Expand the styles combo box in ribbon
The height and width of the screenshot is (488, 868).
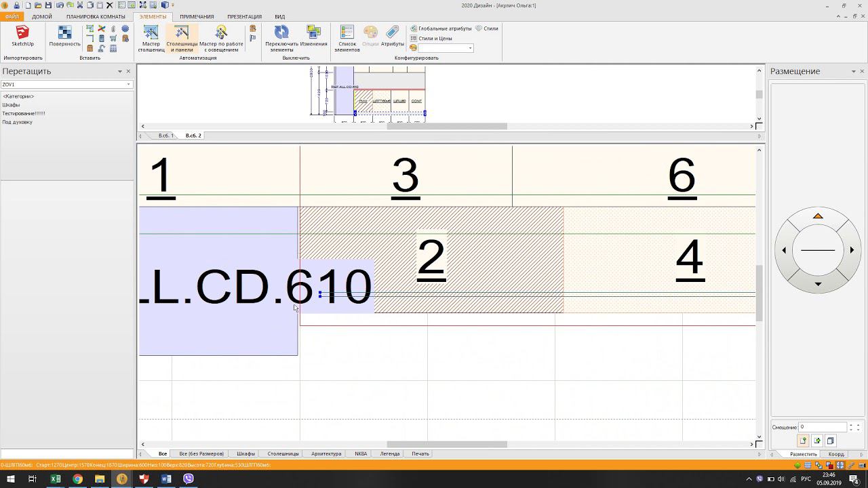click(469, 48)
